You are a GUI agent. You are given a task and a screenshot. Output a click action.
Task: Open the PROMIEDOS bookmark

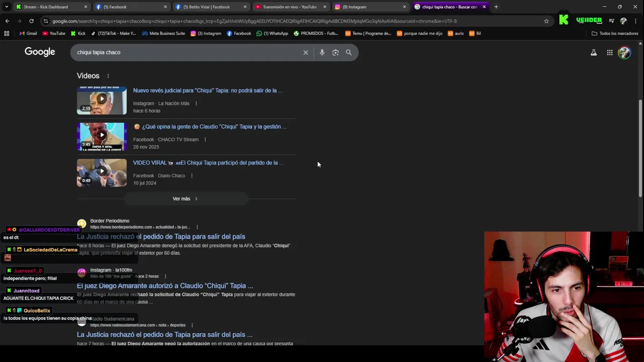click(316, 33)
